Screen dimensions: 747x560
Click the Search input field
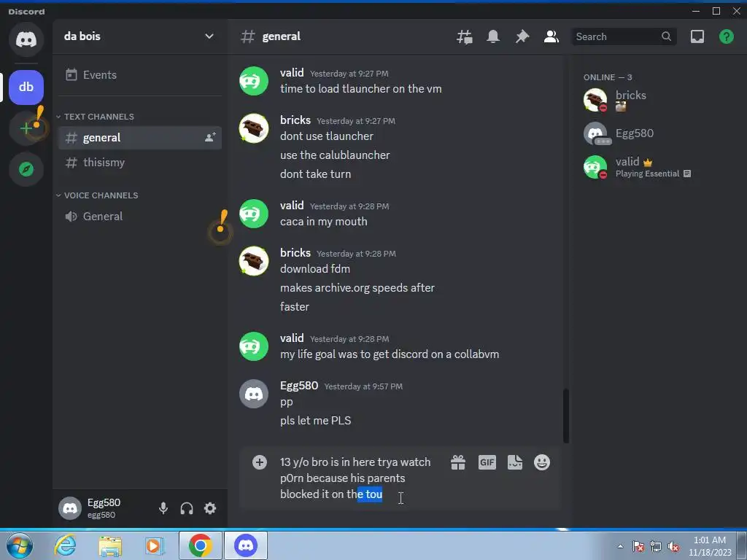coord(624,36)
